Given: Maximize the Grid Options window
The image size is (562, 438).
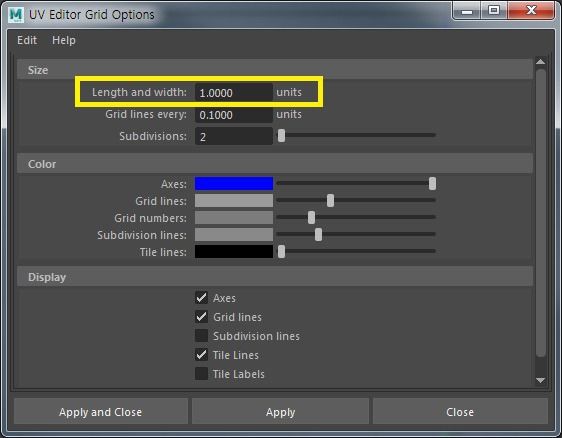Looking at the screenshot, I should coord(494,11).
